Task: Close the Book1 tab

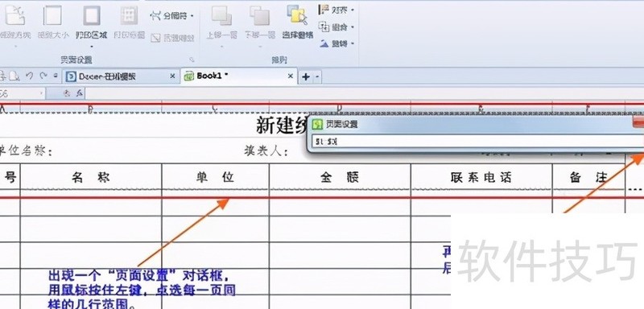Action: (x=291, y=76)
